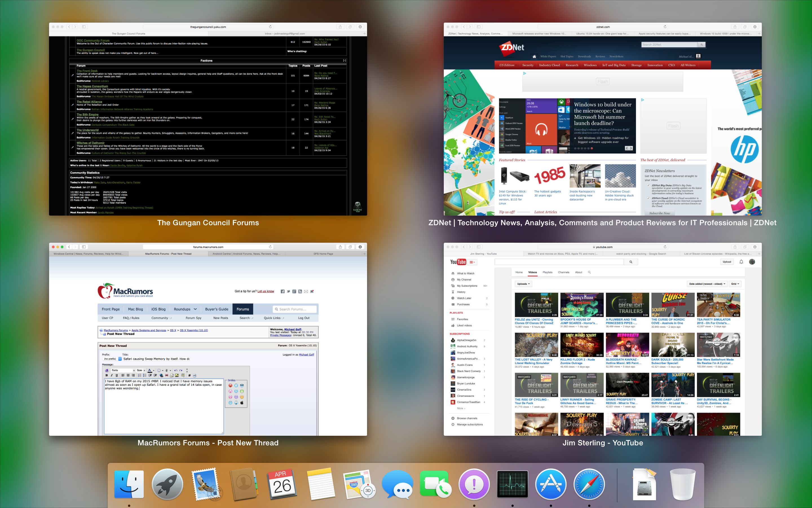Open Activity Monitor from the Dock

(512, 484)
